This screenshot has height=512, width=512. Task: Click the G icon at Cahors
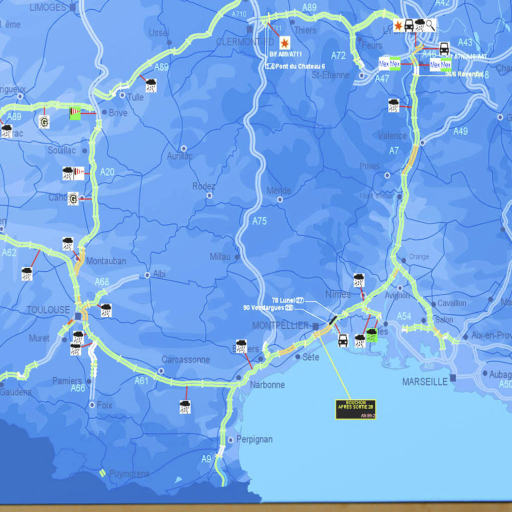point(73,199)
